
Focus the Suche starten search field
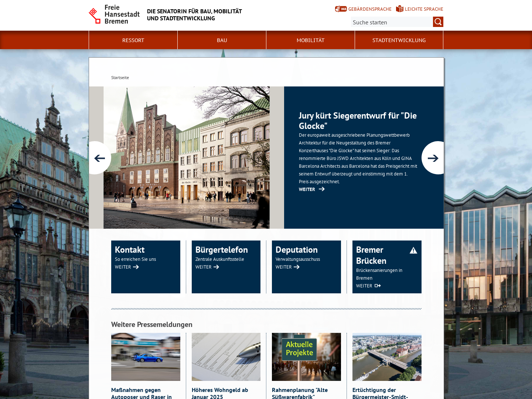tap(392, 22)
